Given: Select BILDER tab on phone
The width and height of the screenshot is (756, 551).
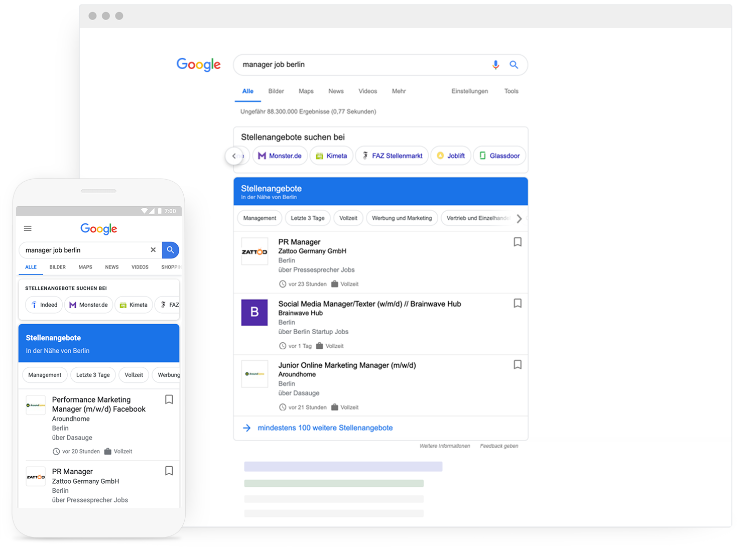Looking at the screenshot, I should click(x=57, y=267).
